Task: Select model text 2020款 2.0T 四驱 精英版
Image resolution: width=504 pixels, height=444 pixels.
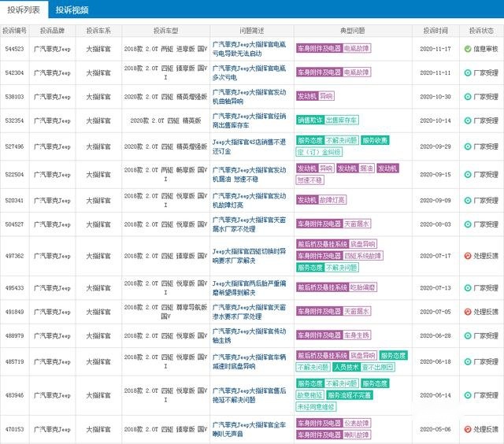Action: tap(165, 120)
